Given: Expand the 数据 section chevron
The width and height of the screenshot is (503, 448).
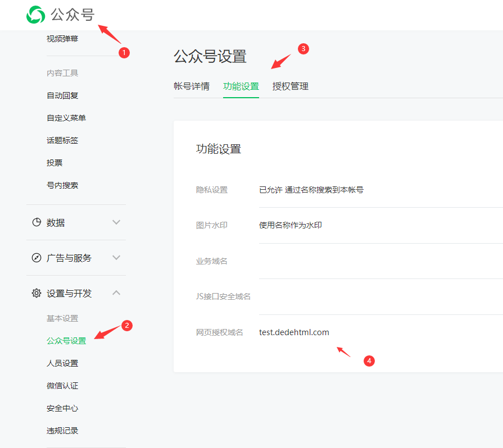Looking at the screenshot, I should click(x=116, y=222).
